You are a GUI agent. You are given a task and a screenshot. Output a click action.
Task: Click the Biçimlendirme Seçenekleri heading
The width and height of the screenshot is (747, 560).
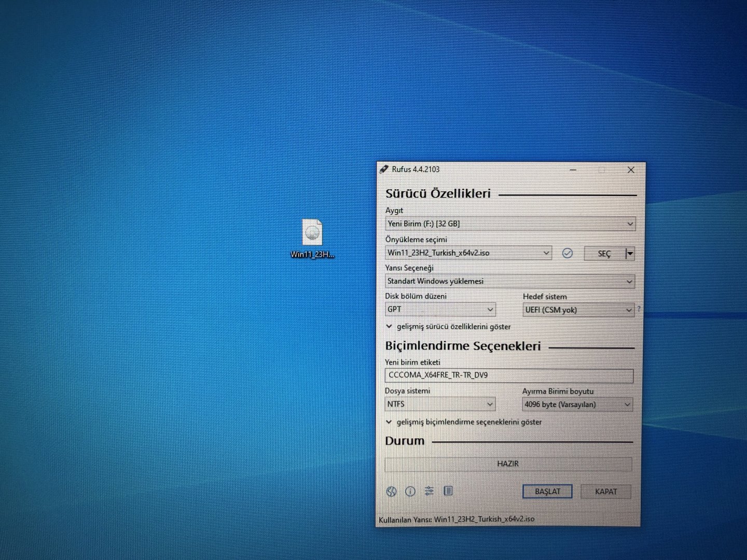pyautogui.click(x=463, y=346)
